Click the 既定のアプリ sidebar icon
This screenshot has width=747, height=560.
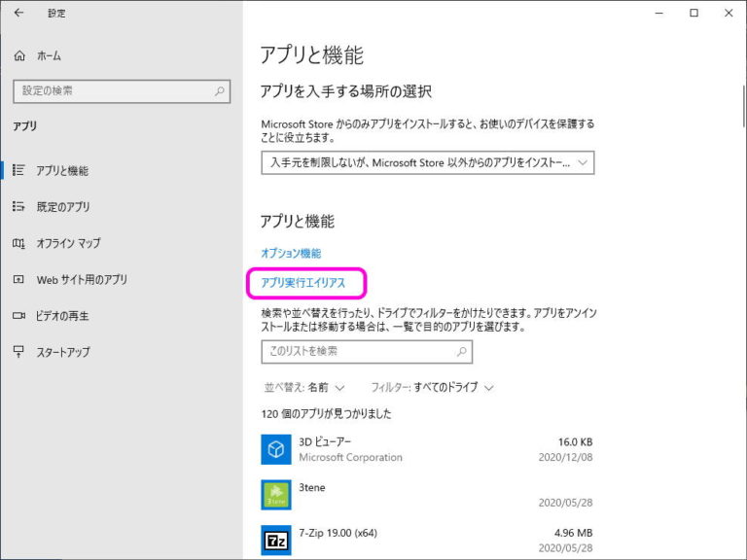click(x=18, y=206)
